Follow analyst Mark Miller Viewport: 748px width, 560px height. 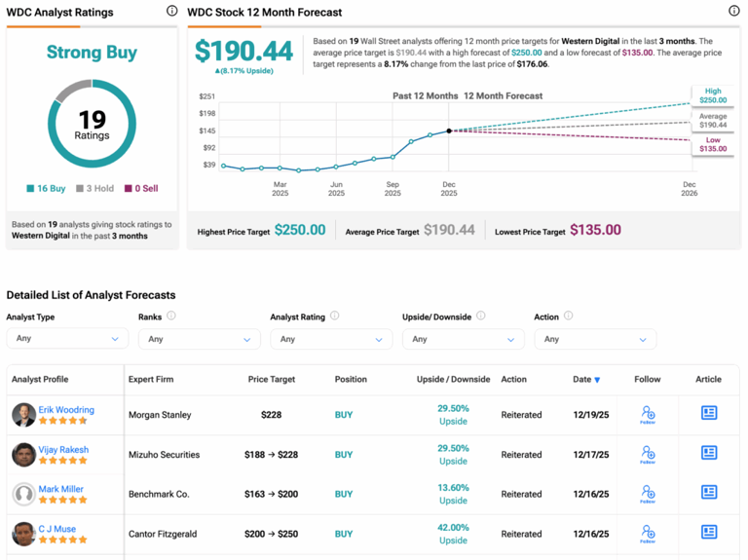(x=648, y=495)
